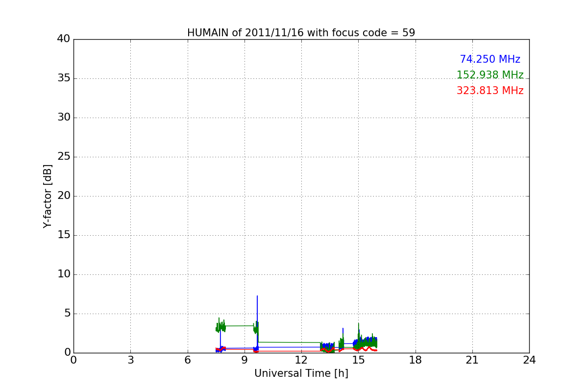Click the 6 tick on the time axis
This screenshot has width=588, height=392.
tap(188, 360)
